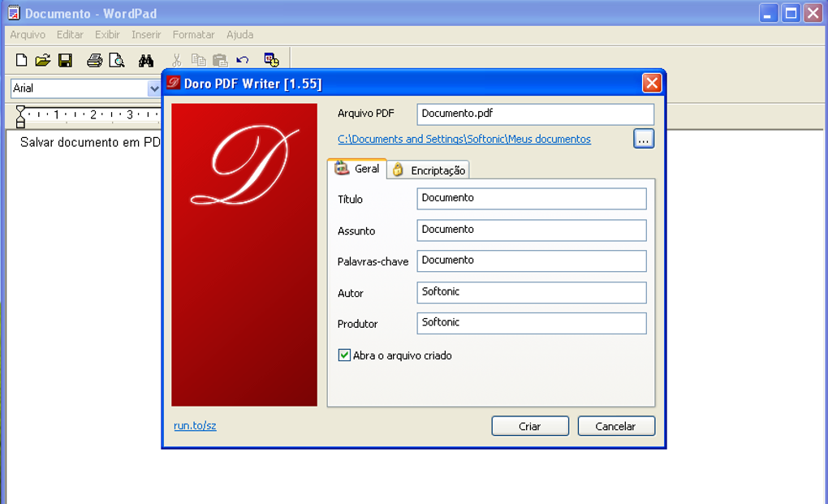Viewport: 828px width, 504px height.
Task: Click the Arquivo PDF filename field
Action: 536,114
